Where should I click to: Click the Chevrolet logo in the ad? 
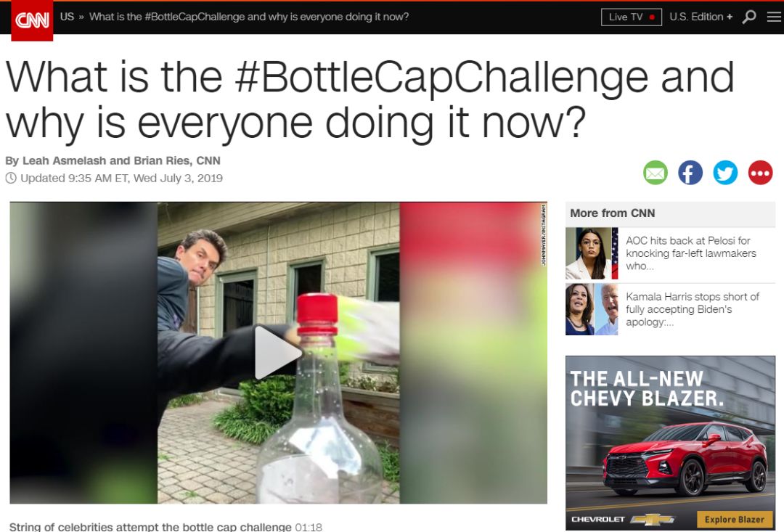pos(623,520)
